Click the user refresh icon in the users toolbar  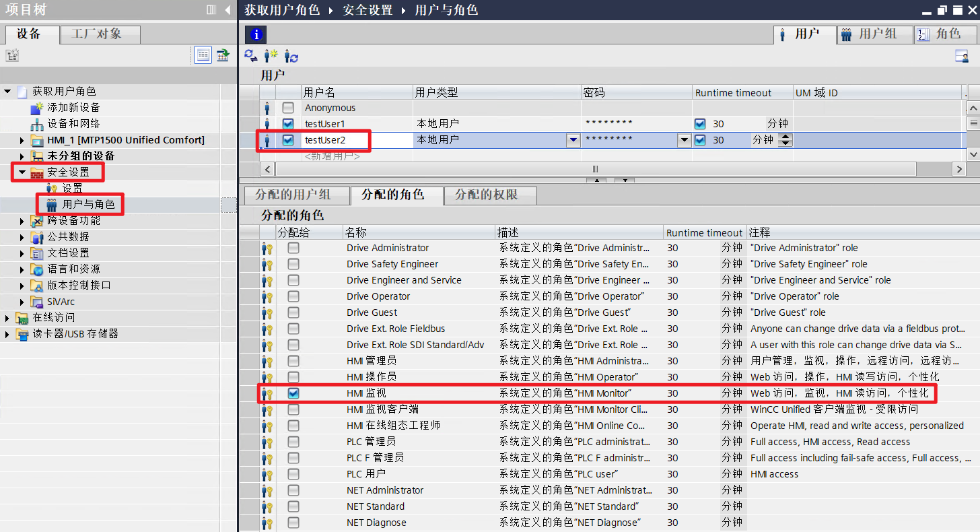(x=291, y=55)
